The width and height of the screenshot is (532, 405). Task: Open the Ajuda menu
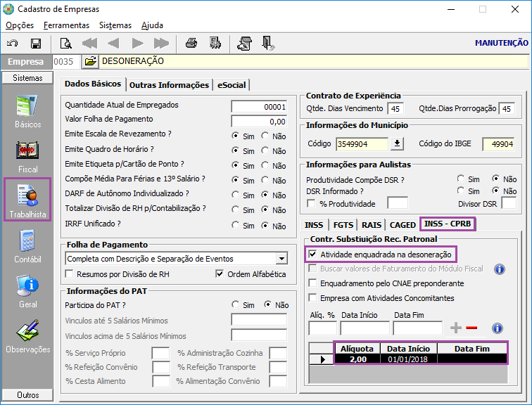click(x=152, y=25)
